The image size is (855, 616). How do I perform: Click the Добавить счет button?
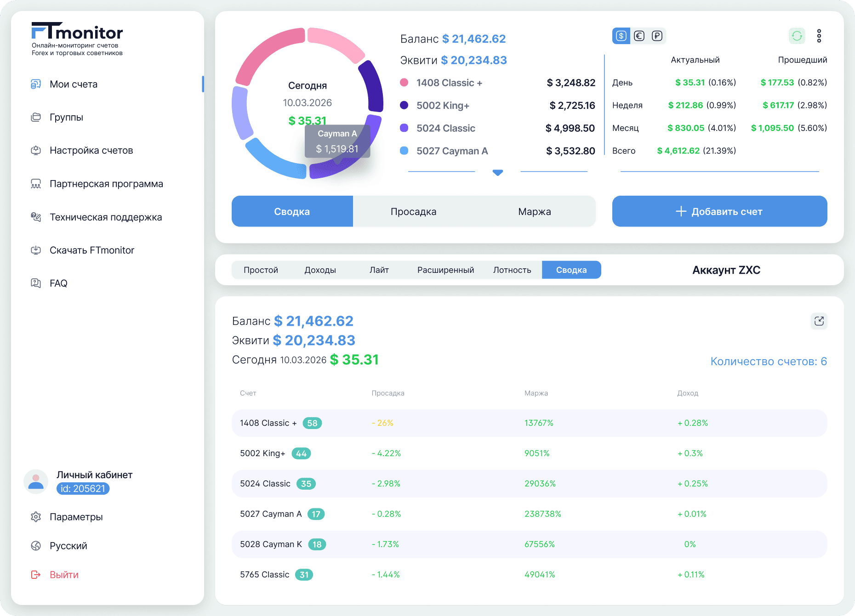pos(719,211)
